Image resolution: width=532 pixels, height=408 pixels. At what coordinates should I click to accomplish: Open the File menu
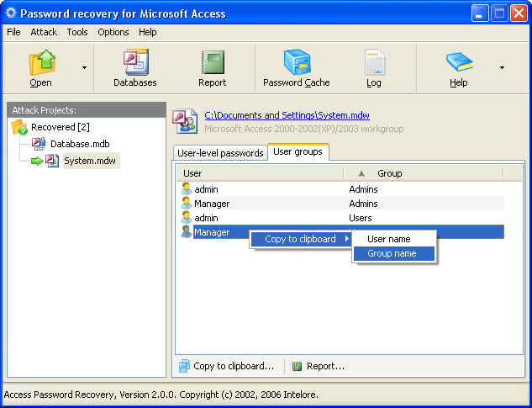pyautogui.click(x=13, y=32)
